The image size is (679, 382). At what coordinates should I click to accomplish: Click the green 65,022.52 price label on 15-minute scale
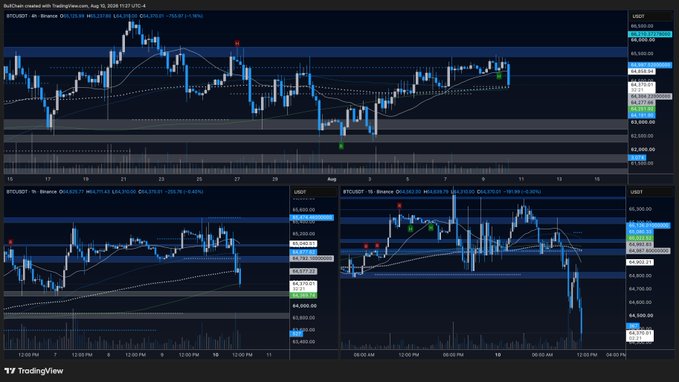640,238
